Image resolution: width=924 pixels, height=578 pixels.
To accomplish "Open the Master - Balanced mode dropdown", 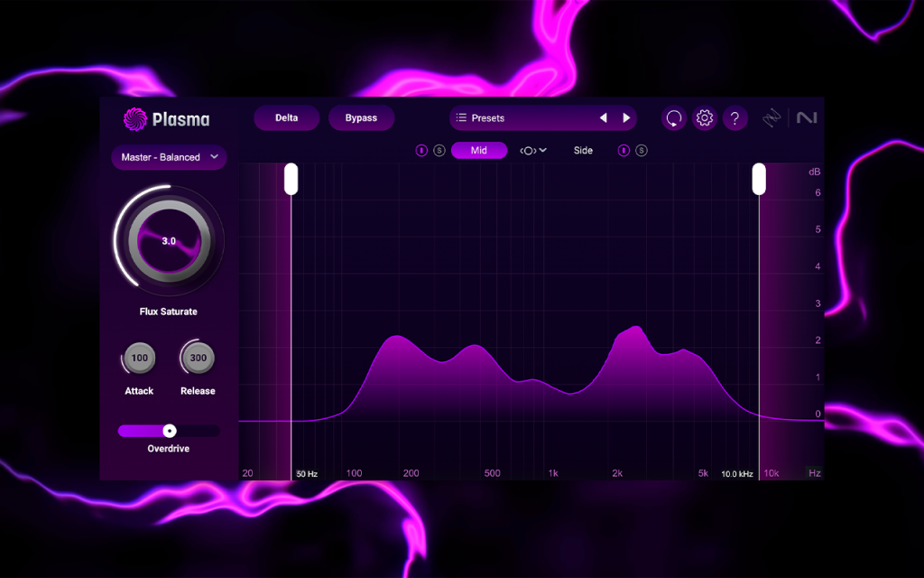I will coord(169,157).
